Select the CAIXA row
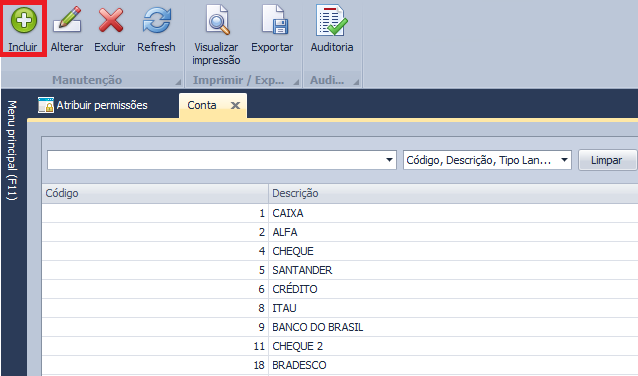Viewport: 638px width, 376px height. tap(340, 213)
